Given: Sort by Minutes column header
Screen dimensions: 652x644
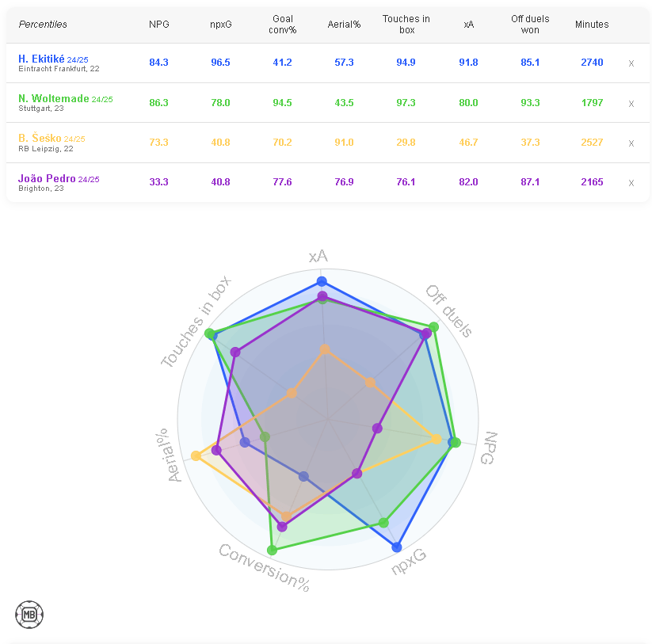Looking at the screenshot, I should (x=592, y=25).
